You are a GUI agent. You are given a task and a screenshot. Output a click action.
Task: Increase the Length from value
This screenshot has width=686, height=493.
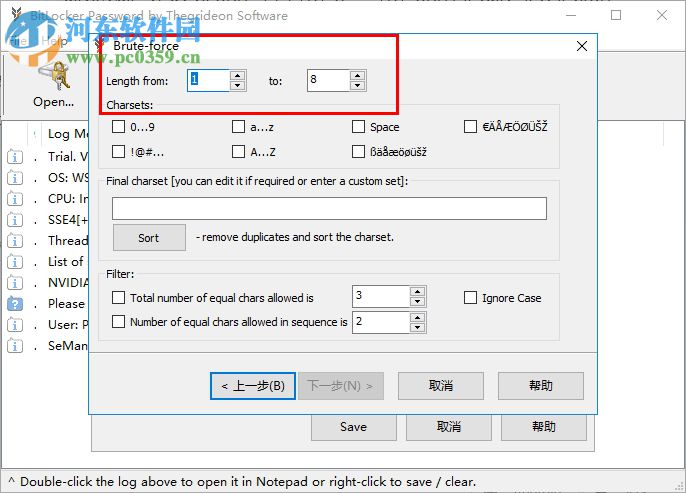238,76
